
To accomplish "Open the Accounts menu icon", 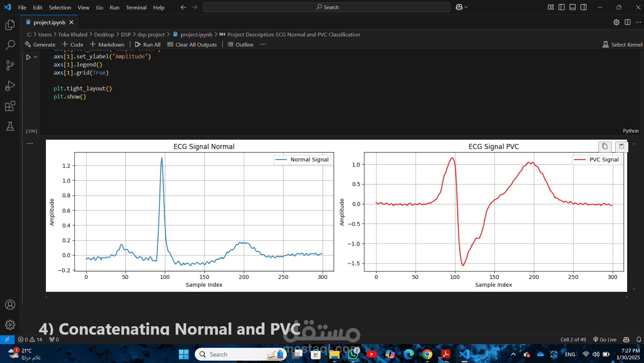I will click(x=10, y=305).
